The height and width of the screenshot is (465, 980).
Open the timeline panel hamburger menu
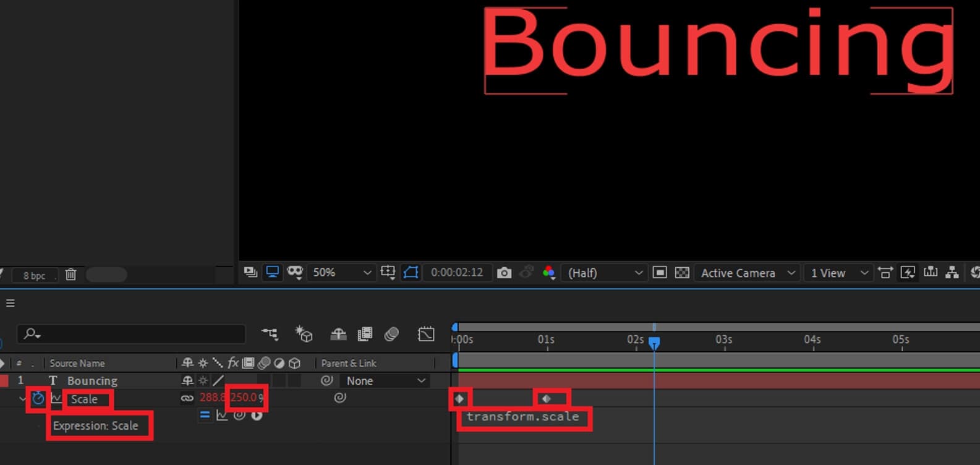10,303
